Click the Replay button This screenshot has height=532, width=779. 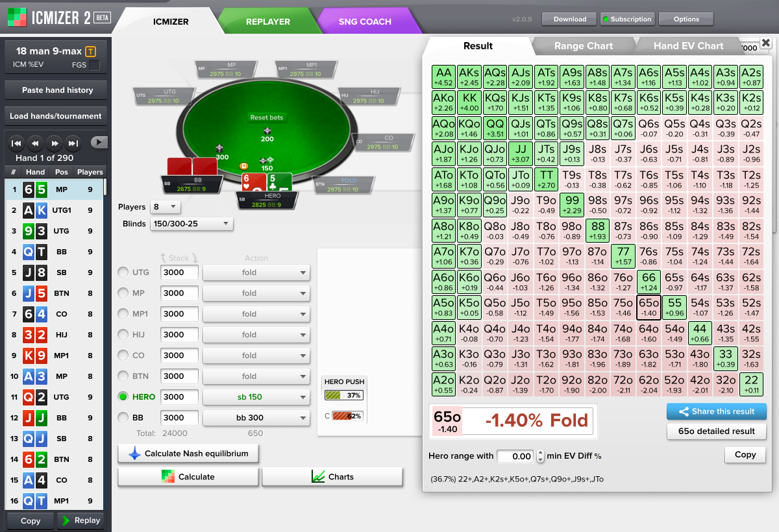click(x=81, y=520)
